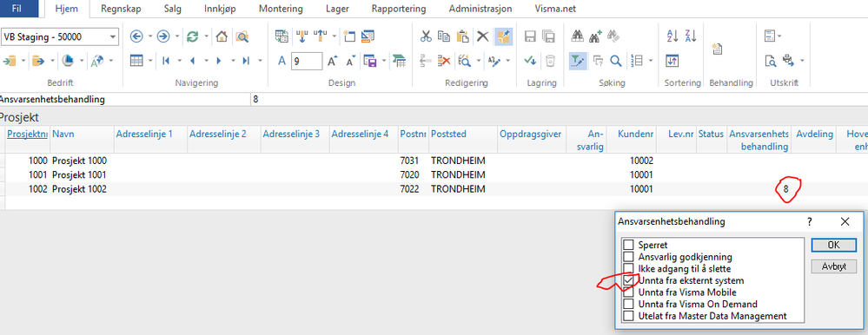
Task: Expand the table view dropdown in Navigering
Action: point(150,61)
